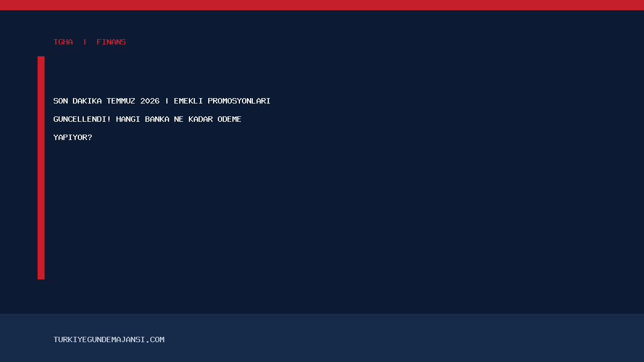Open the TURKIYEGUNDEMAJANSI.COM address in the footer

point(109,339)
